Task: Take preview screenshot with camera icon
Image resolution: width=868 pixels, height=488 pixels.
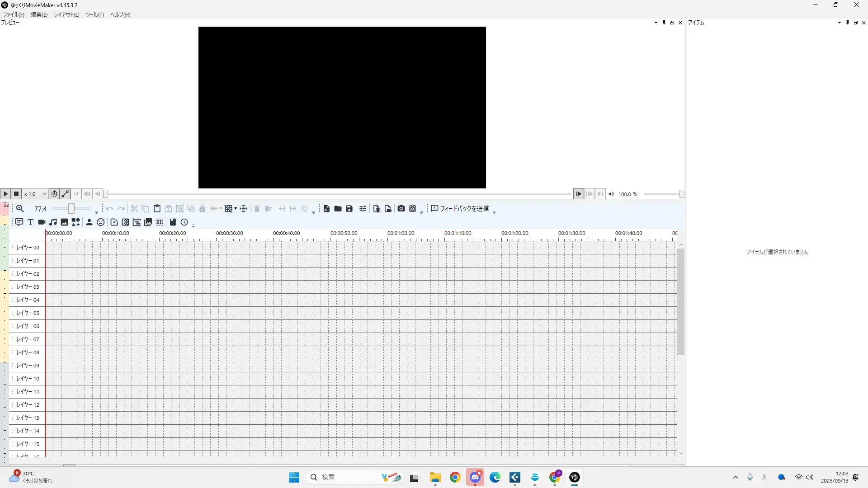Action: coord(401,208)
